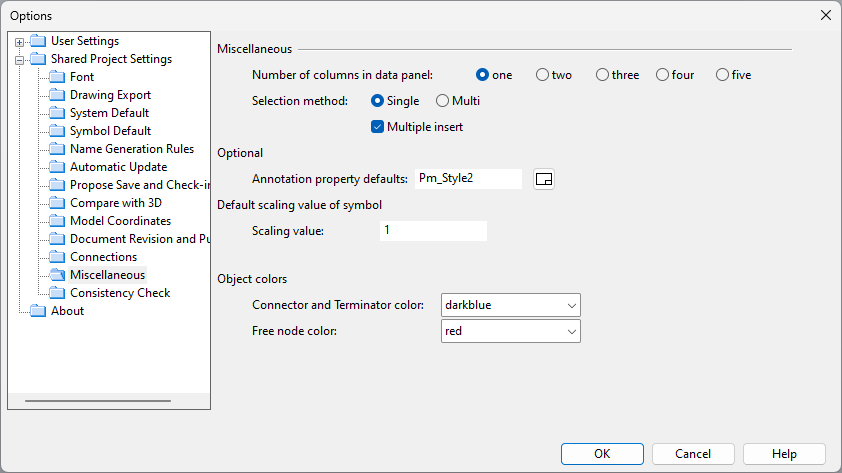The height and width of the screenshot is (473, 842).
Task: Click the Symbol Default folder icon
Action: tap(57, 131)
